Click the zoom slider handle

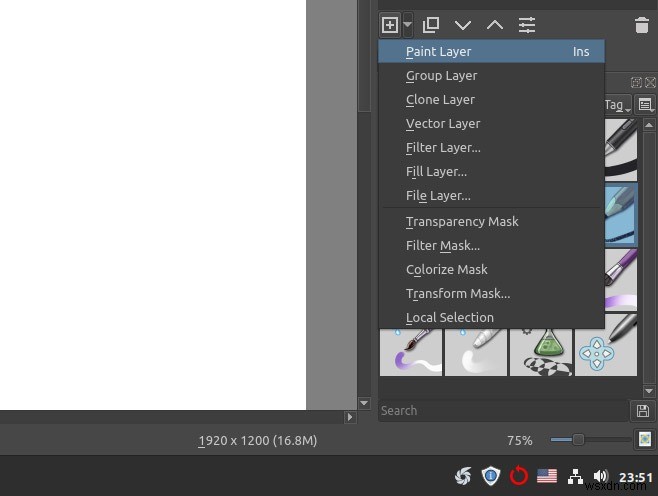[578, 439]
